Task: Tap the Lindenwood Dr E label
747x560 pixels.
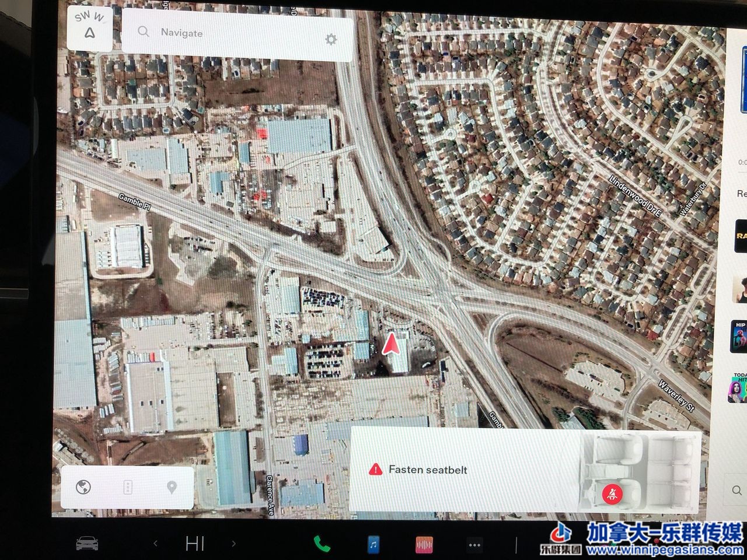Action: coord(636,197)
